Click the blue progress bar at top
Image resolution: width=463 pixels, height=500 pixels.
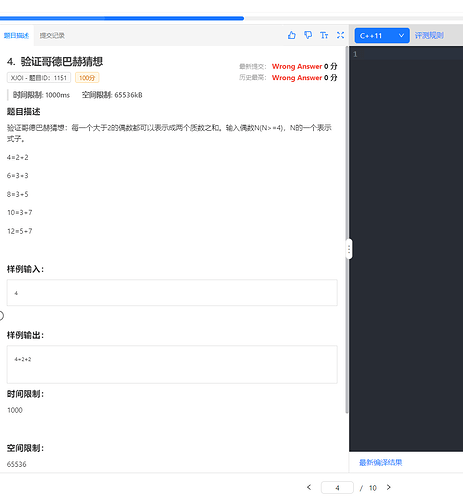click(122, 18)
